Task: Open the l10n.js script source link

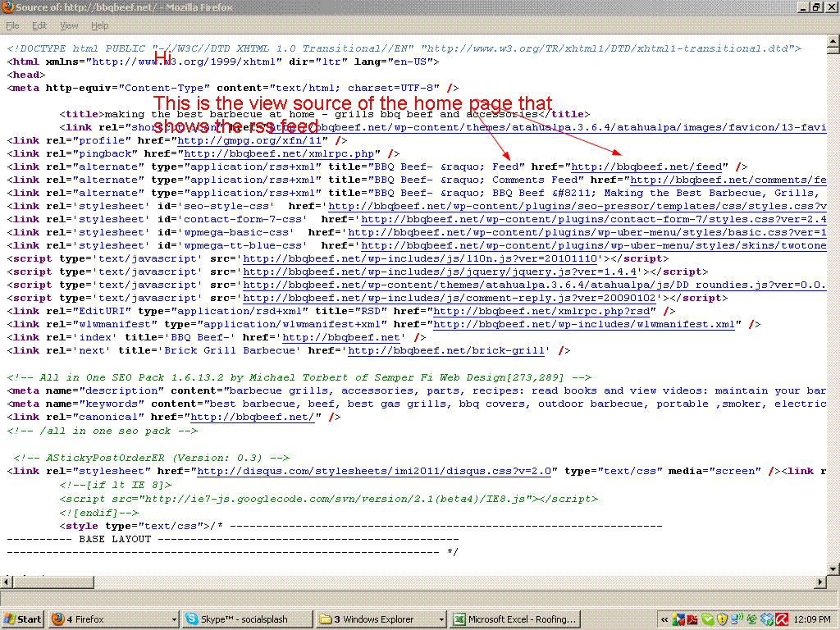Action: pos(420,258)
